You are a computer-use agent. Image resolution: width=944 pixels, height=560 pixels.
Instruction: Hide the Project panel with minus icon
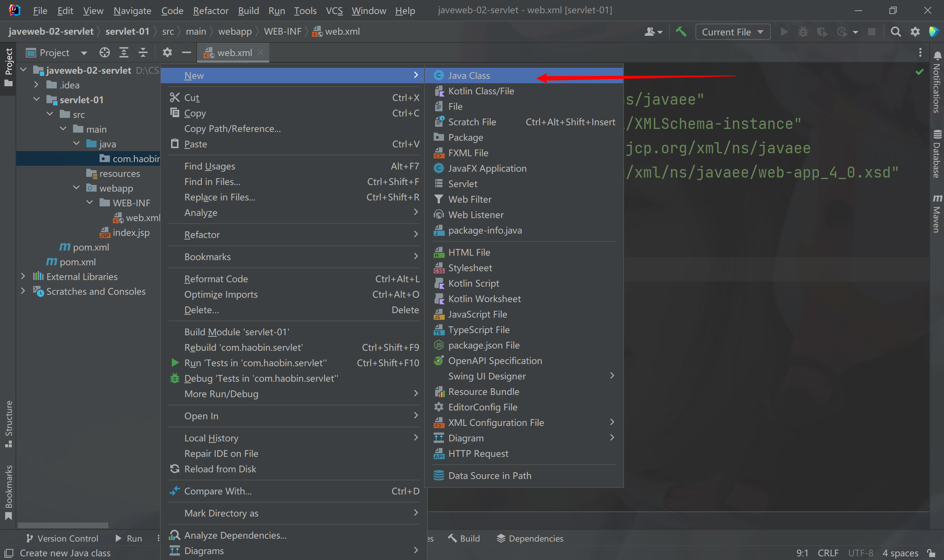tap(186, 52)
